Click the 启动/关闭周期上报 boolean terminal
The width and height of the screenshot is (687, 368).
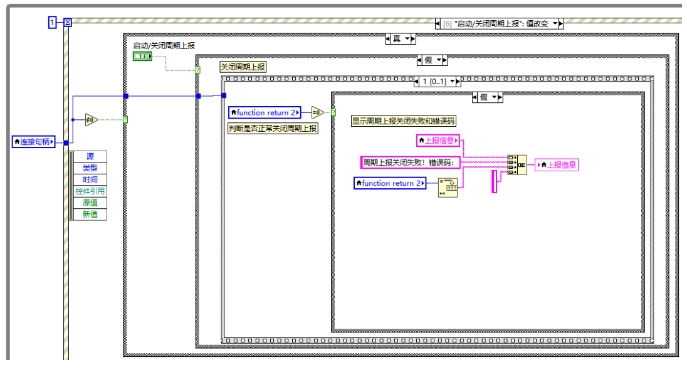click(142, 56)
